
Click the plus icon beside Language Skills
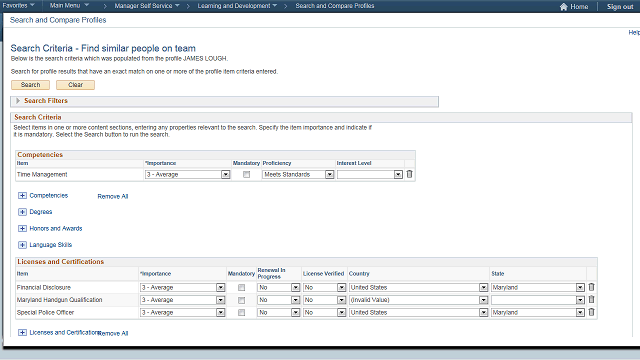[x=22, y=245]
